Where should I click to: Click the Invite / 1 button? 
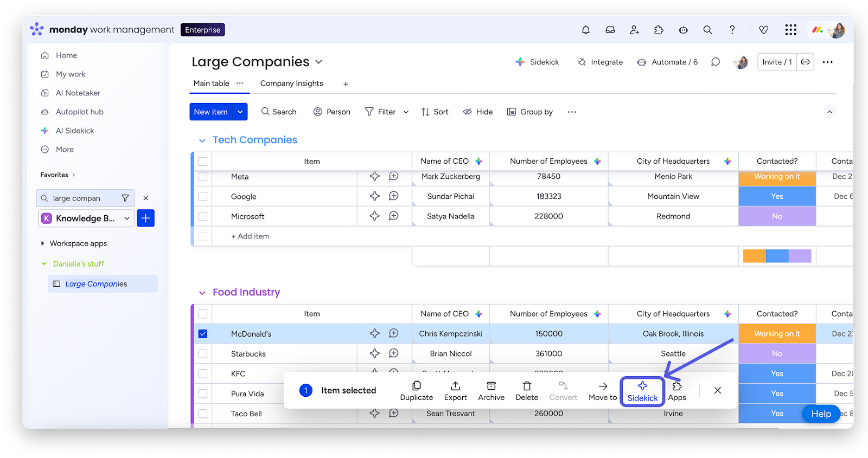(777, 62)
